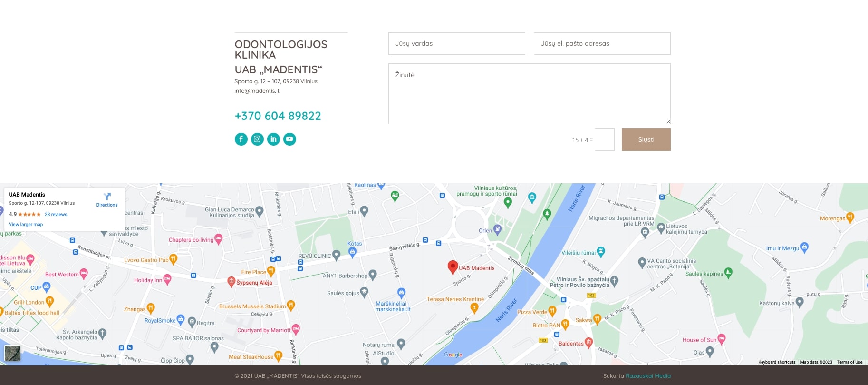Screen dimensions: 868x385
Task: Click the Kaštonų kalva map marker
Action: (x=800, y=302)
